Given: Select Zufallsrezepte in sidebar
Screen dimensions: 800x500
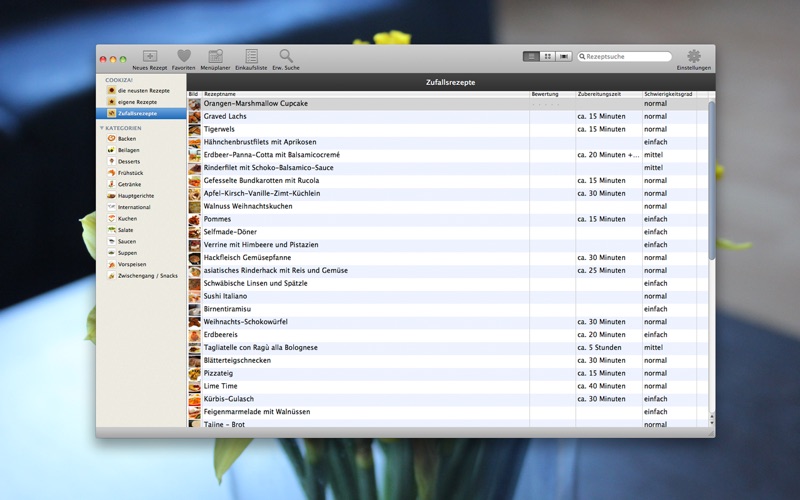Looking at the screenshot, I should 141,113.
